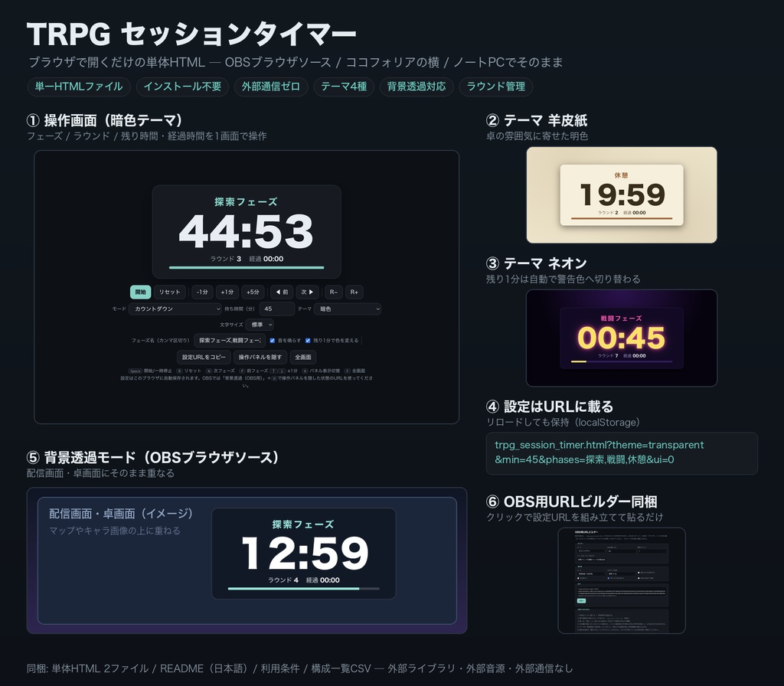Viewport: 784px width, 686px height.
Task: Click the 設定URLをコピー button
Action: pos(204,357)
